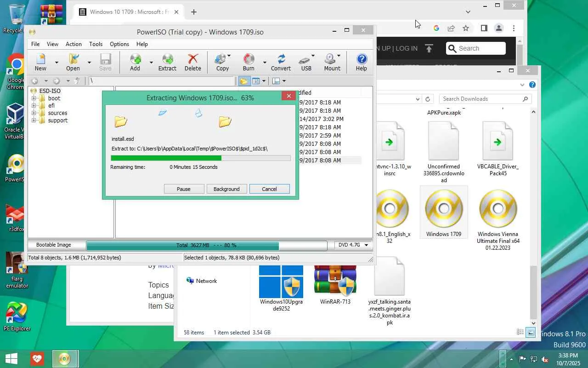Open the browser three-dot menu
The image size is (588, 368).
click(514, 28)
